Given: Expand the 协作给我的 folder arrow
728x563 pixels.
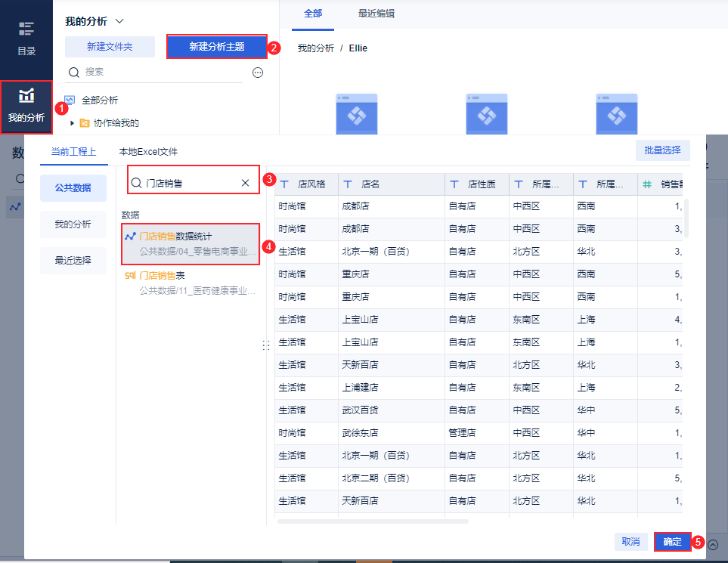Looking at the screenshot, I should click(x=72, y=123).
